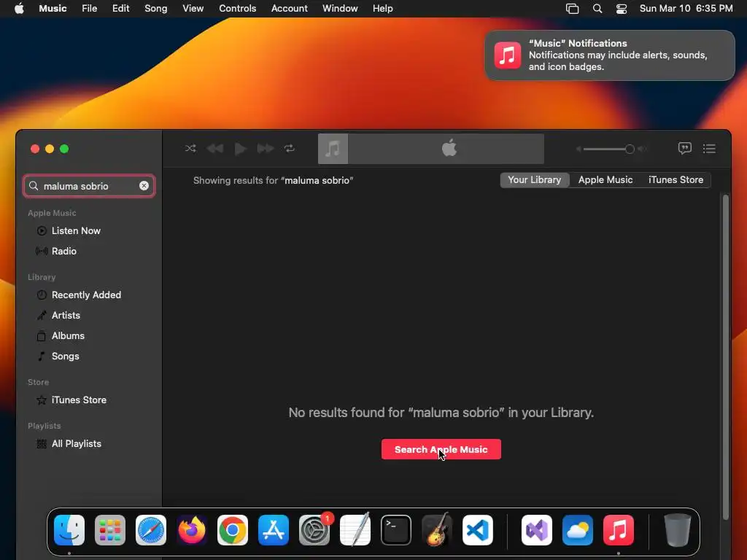The width and height of the screenshot is (747, 560).
Task: Open Spotlight search in menu bar
Action: [x=597, y=9]
